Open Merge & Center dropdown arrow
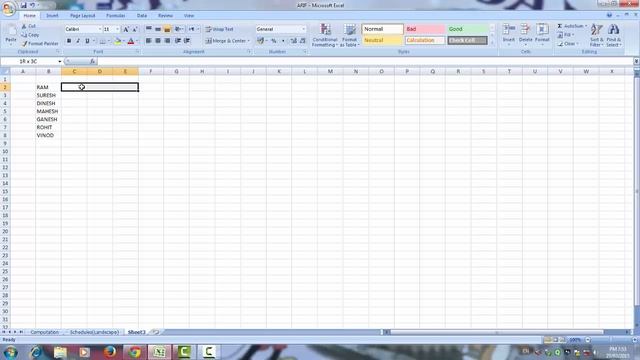The width and height of the screenshot is (640, 360). coord(249,41)
